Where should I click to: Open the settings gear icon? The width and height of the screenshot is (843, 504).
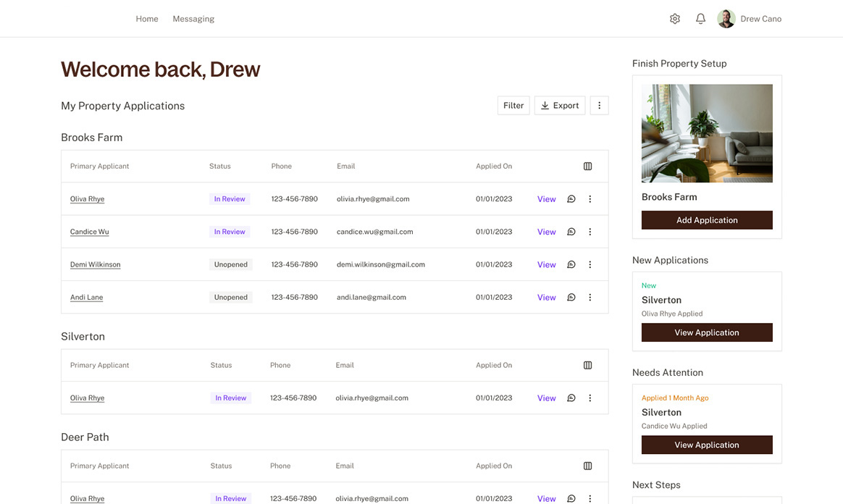pyautogui.click(x=674, y=19)
